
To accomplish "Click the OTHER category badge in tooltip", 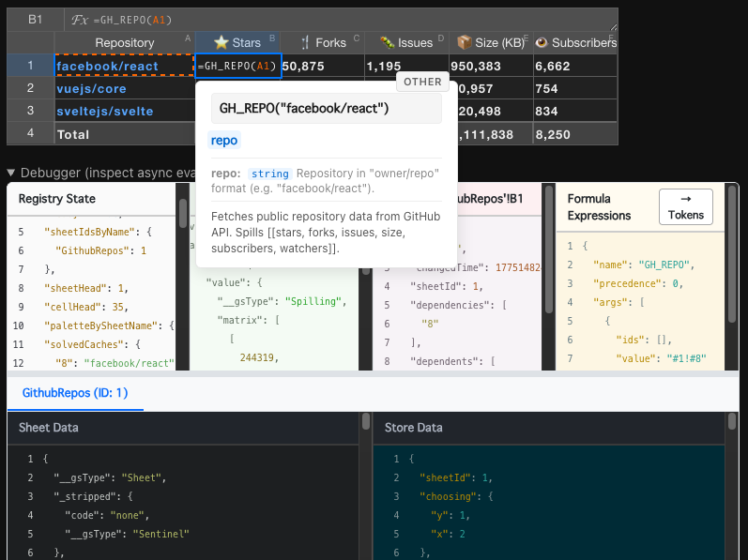I will point(422,82).
